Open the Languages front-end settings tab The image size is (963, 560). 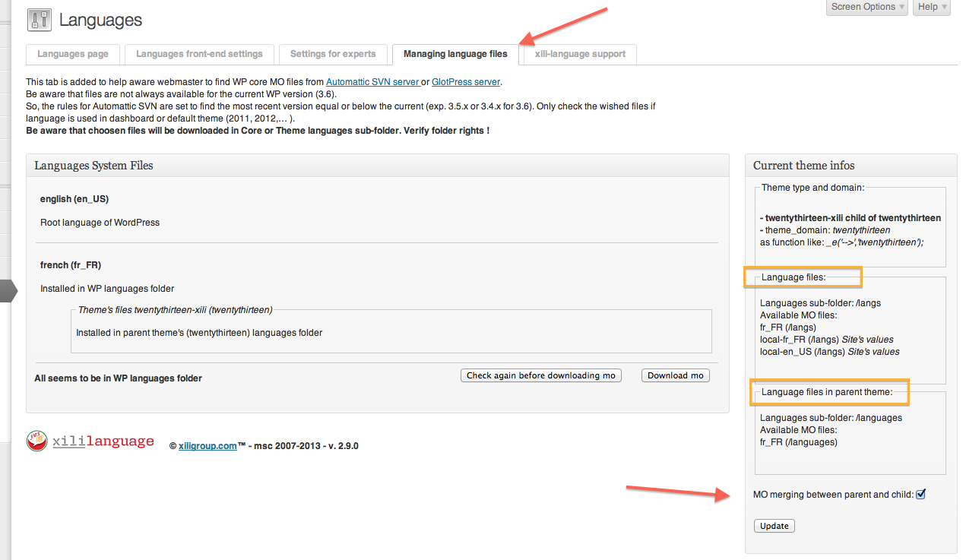[199, 54]
